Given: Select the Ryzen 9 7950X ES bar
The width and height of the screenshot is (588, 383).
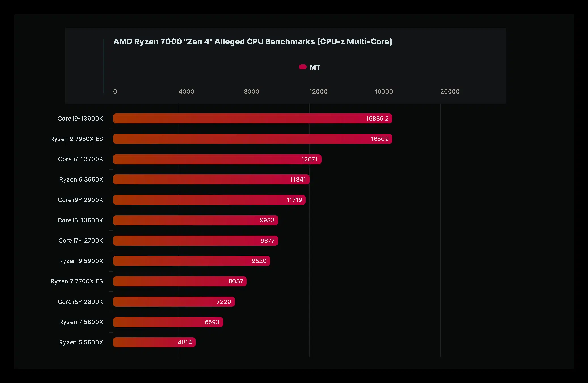Looking at the screenshot, I should point(252,139).
